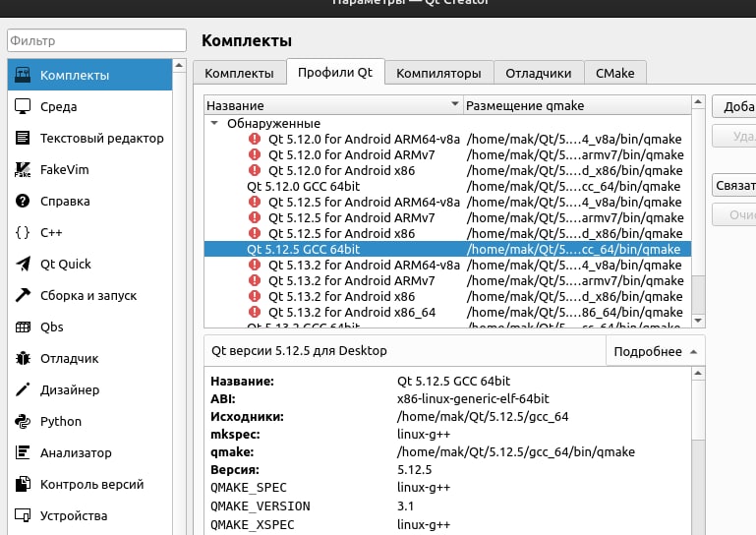Image resolution: width=756 pixels, height=535 pixels.
Task: Open Отладчик bug icon
Action: (23, 358)
